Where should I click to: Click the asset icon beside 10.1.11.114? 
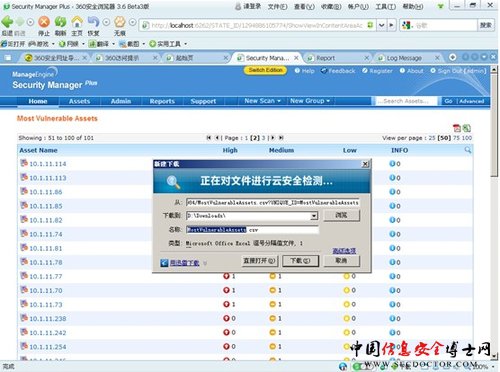(x=24, y=163)
